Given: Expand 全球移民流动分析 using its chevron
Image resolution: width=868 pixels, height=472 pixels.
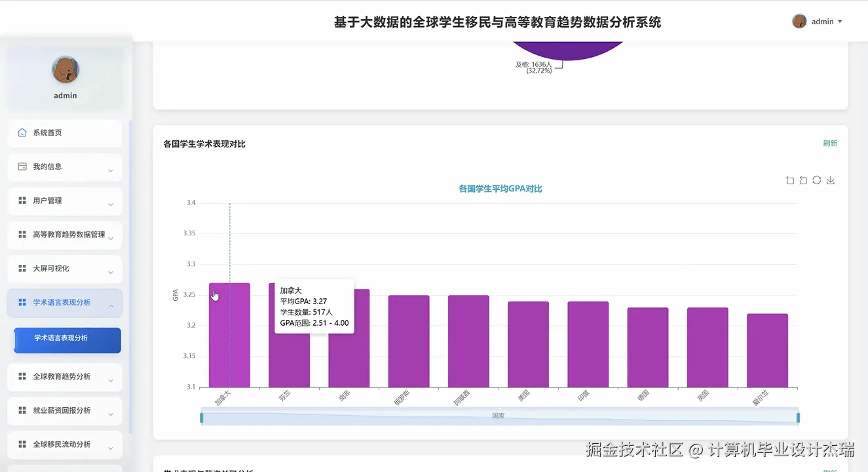Looking at the screenshot, I should (x=110, y=448).
